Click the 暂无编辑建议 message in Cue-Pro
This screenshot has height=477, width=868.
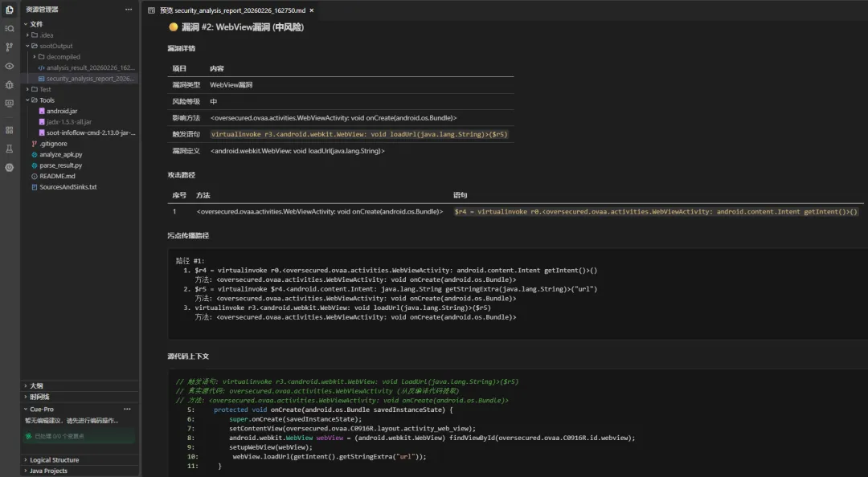[72, 421]
